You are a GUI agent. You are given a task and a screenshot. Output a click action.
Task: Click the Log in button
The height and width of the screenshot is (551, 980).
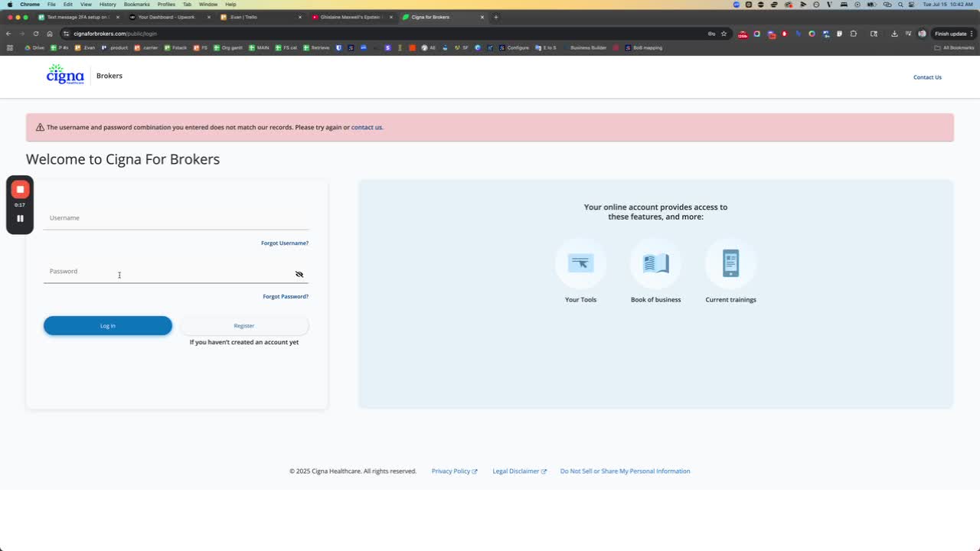(108, 326)
